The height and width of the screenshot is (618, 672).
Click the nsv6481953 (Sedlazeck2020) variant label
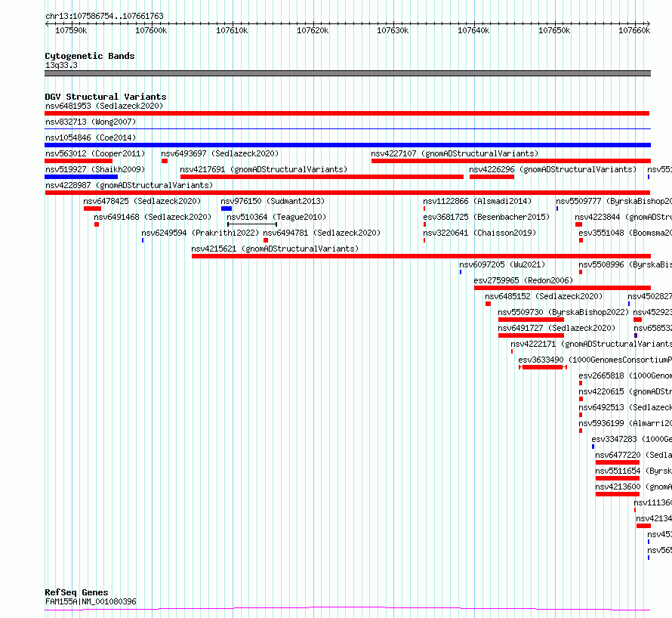coord(104,106)
